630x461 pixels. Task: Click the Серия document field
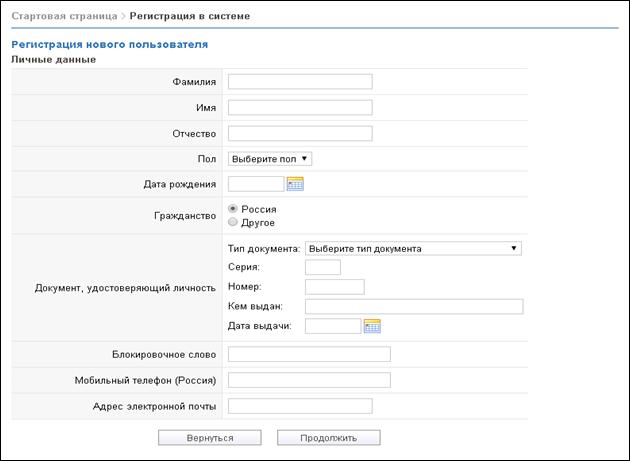(323, 267)
